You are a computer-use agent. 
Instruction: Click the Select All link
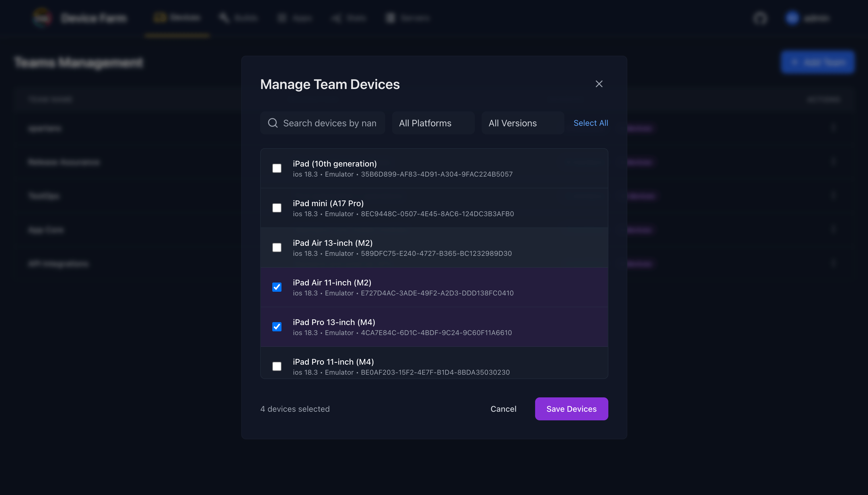[x=591, y=123]
